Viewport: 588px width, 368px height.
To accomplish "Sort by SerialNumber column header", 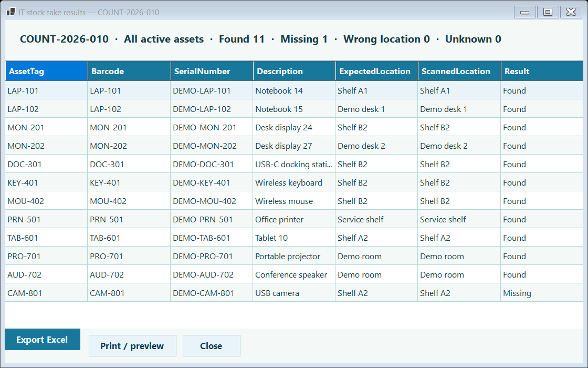I will click(212, 71).
